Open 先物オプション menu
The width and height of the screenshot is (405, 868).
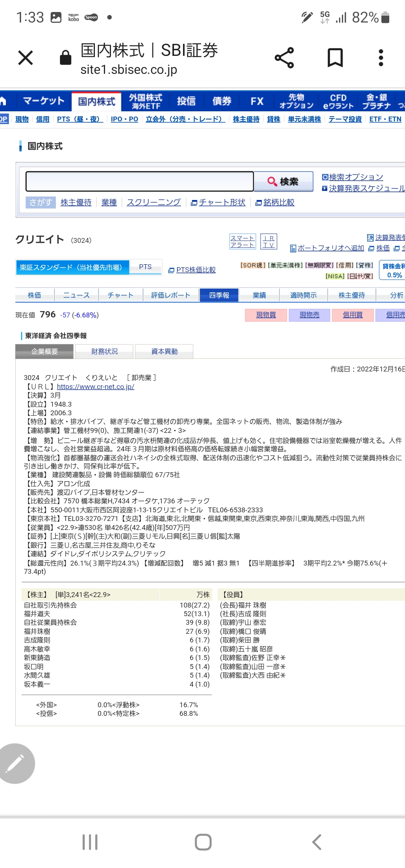pos(296,101)
